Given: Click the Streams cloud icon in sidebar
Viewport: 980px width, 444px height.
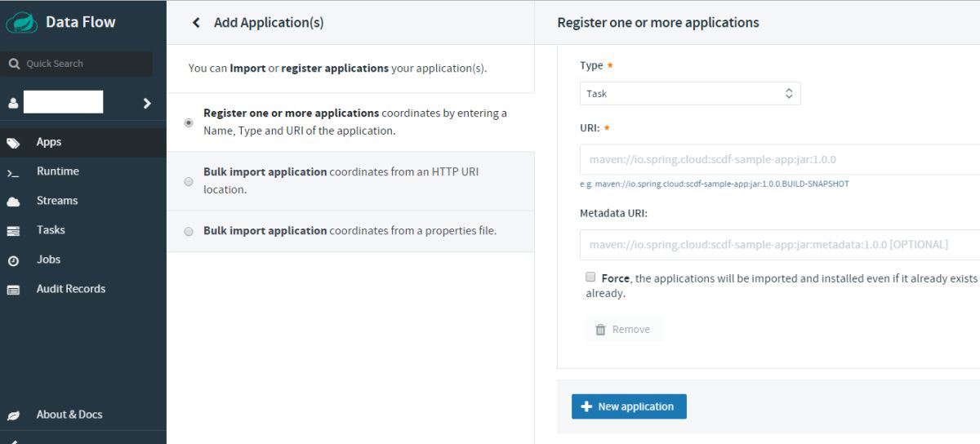Looking at the screenshot, I should tap(13, 202).
